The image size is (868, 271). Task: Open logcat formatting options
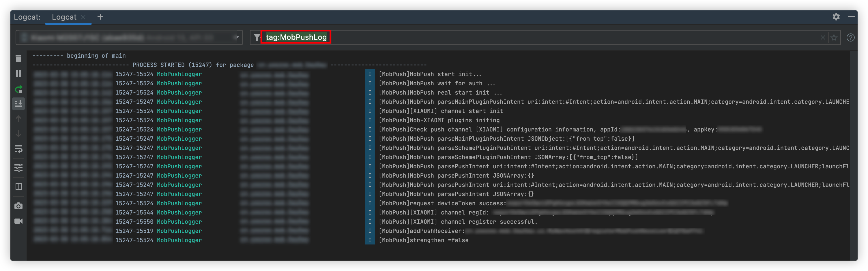(19, 168)
